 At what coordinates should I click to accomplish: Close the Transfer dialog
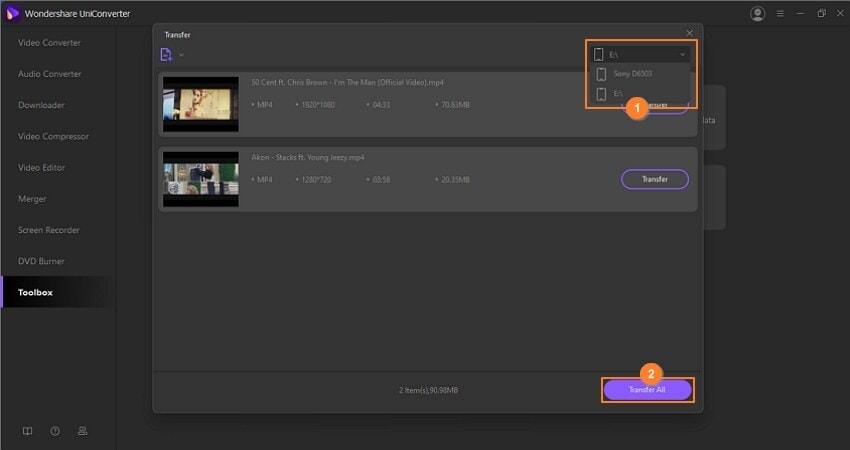(x=690, y=33)
